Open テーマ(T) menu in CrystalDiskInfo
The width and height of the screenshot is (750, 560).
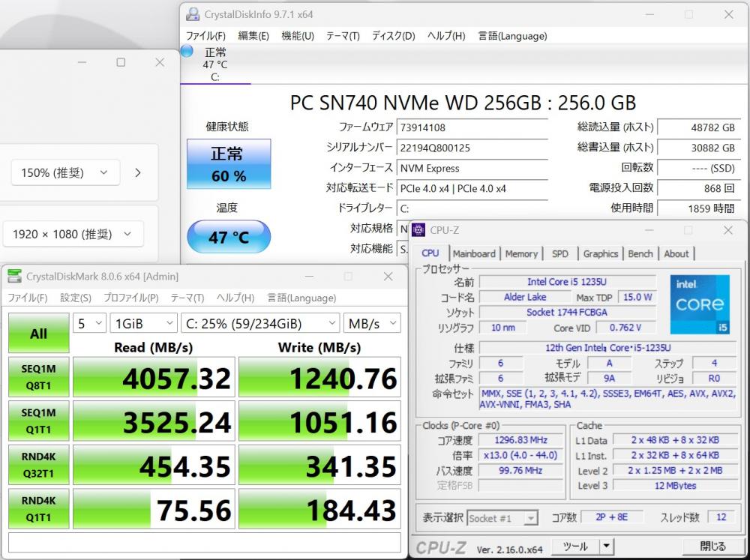click(343, 36)
